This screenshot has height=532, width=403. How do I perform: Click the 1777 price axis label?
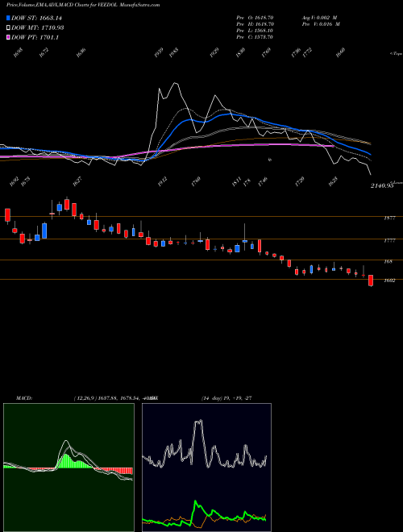tap(390, 240)
